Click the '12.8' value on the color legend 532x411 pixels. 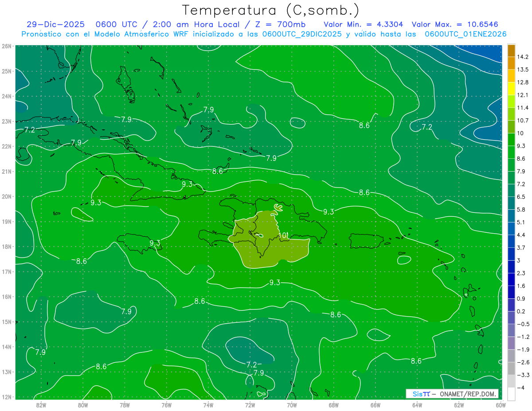click(x=523, y=82)
